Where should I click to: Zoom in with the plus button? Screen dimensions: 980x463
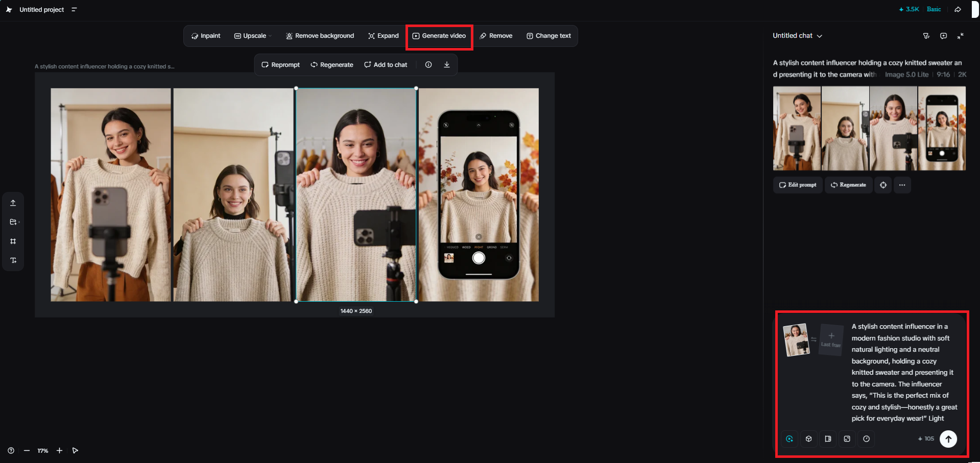(x=59, y=451)
